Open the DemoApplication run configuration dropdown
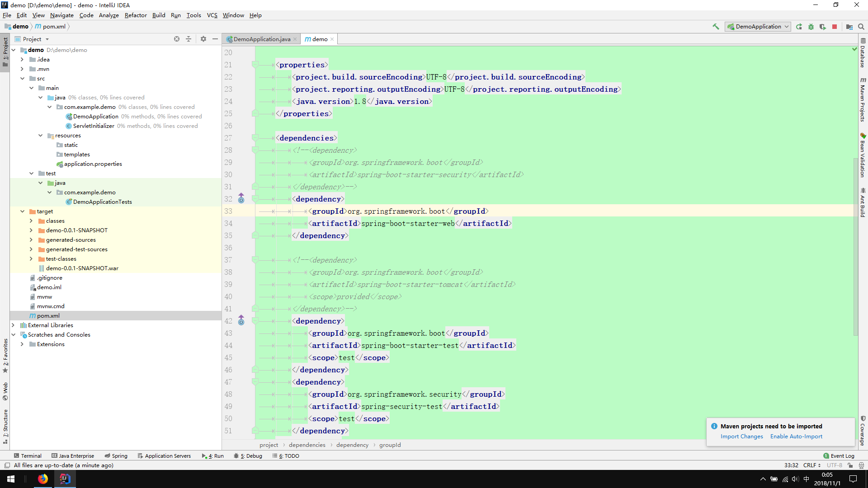The image size is (868, 488). coord(758,27)
